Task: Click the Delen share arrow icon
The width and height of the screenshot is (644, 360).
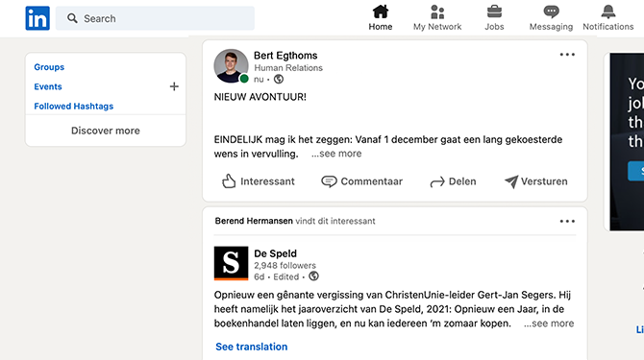Action: pyautogui.click(x=437, y=181)
